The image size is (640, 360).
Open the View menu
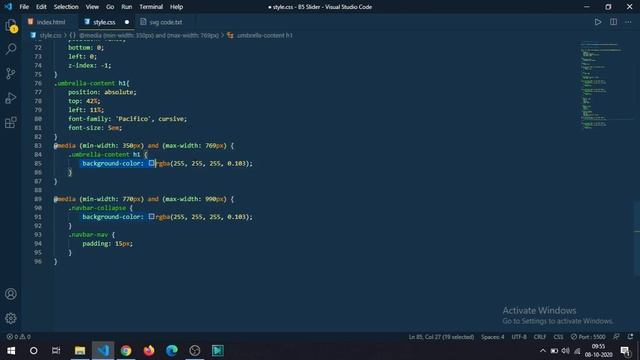tap(92, 7)
